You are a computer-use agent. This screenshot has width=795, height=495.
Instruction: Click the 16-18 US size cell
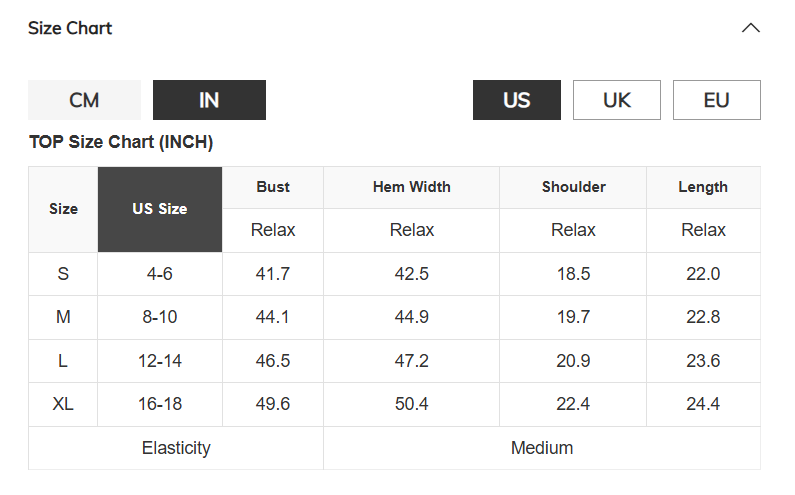click(x=160, y=404)
